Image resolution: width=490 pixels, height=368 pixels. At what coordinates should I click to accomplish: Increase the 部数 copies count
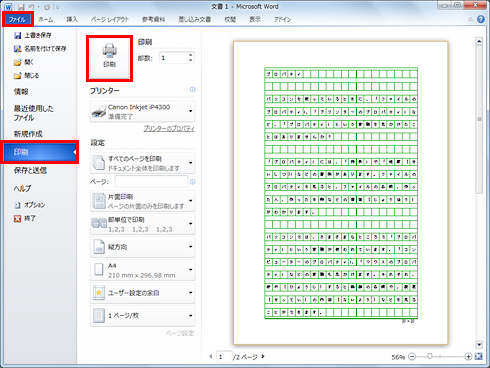tap(190, 55)
